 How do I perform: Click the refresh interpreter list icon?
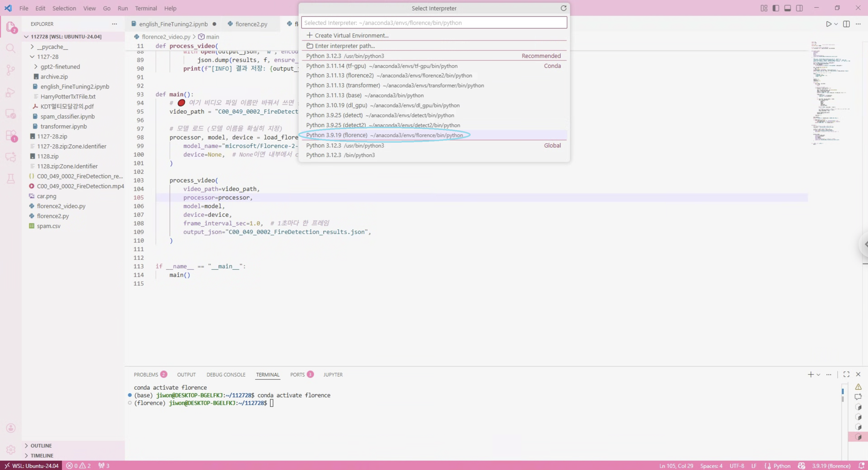[563, 8]
